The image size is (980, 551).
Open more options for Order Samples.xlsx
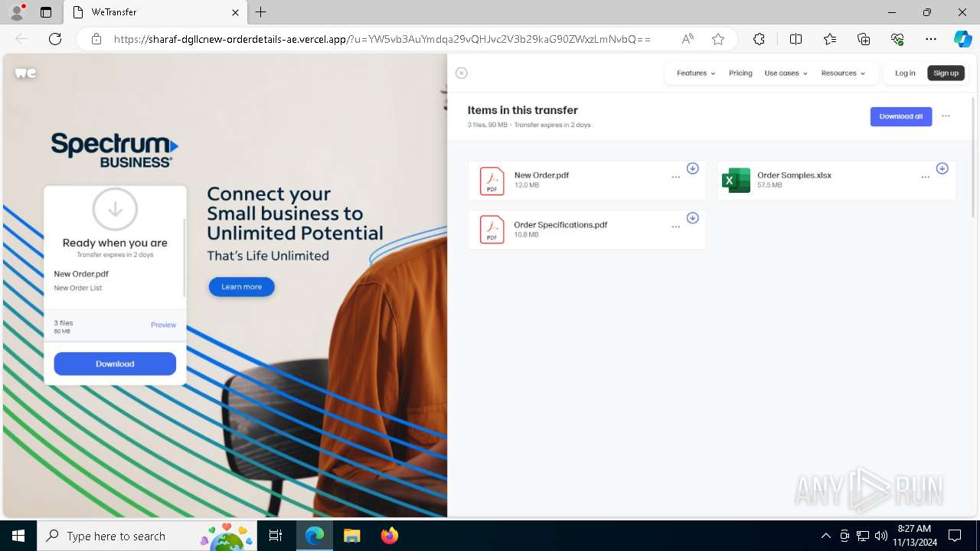tap(925, 177)
